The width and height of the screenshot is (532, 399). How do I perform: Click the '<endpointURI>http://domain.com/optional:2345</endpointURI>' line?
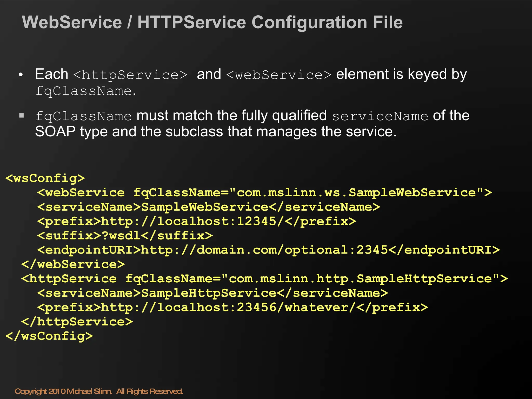pos(269,250)
